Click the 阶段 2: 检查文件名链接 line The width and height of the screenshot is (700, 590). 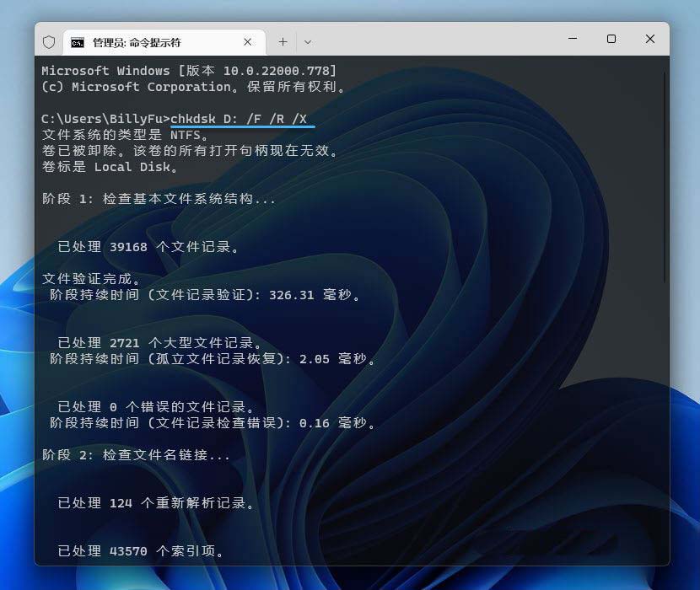(x=136, y=456)
